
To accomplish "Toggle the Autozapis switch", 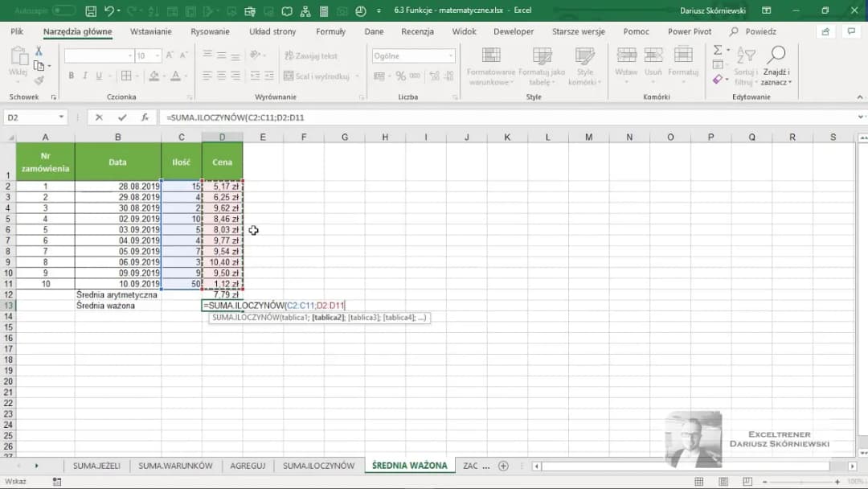I will pyautogui.click(x=63, y=11).
